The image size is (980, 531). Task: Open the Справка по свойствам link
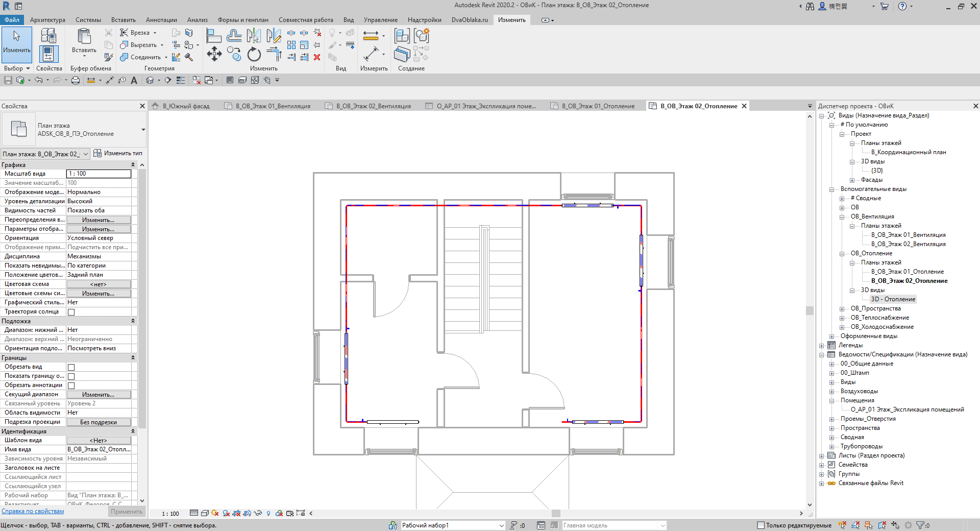pos(33,511)
